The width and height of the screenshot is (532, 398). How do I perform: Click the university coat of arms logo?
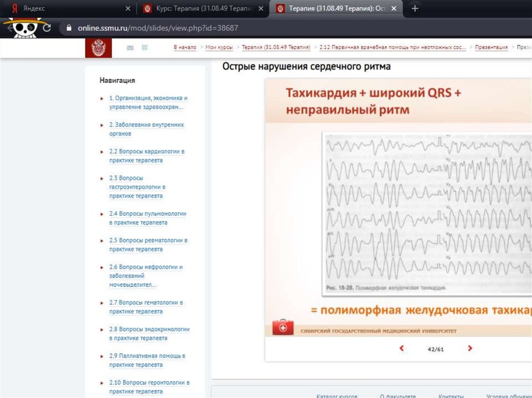98,48
